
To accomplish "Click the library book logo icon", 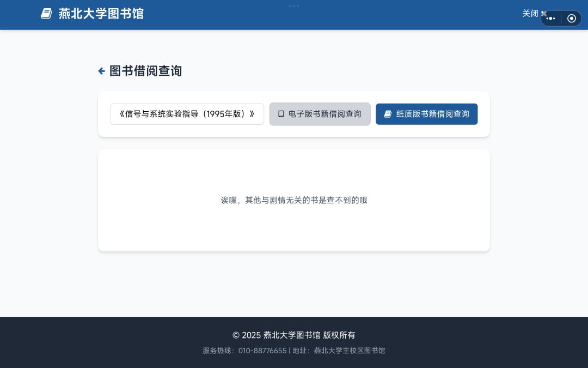I will (46, 14).
